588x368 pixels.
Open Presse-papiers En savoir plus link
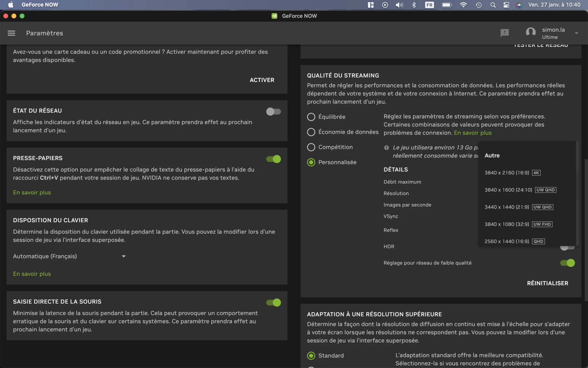click(32, 192)
